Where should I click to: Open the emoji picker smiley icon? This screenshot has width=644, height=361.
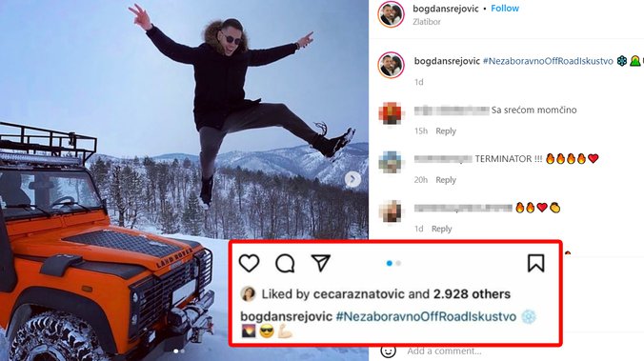point(388,351)
